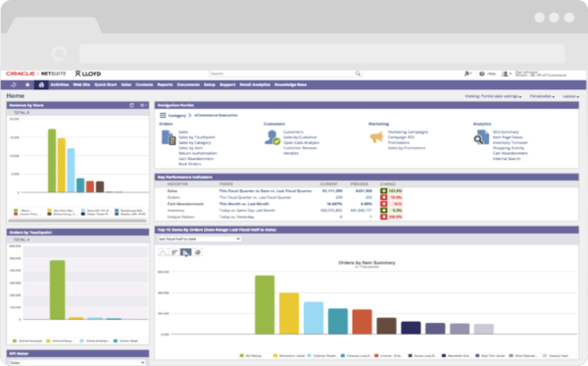Click the Orders KPI red change arrow
The image size is (588, 366).
click(383, 197)
